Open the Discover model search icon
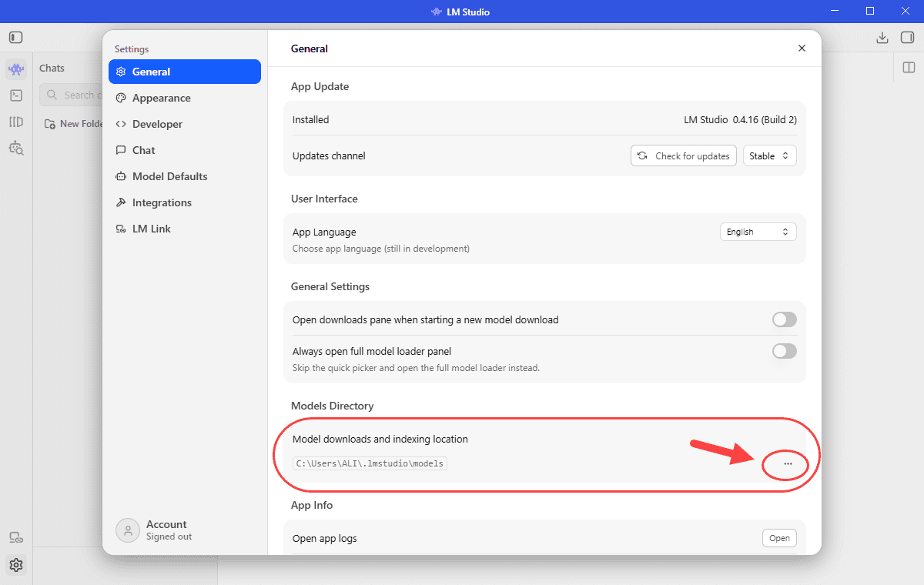The image size is (924, 585). tap(16, 148)
